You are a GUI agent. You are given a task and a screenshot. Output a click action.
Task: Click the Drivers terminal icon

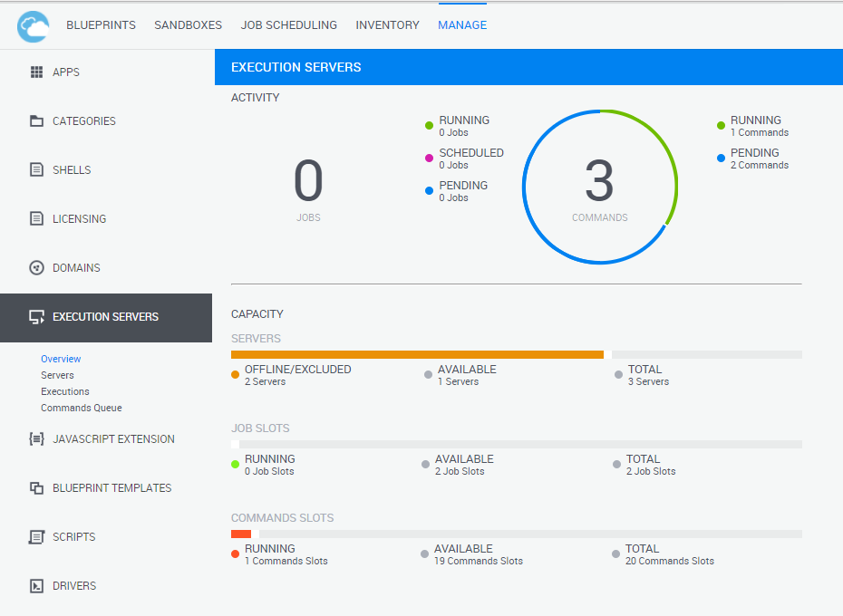(37, 586)
